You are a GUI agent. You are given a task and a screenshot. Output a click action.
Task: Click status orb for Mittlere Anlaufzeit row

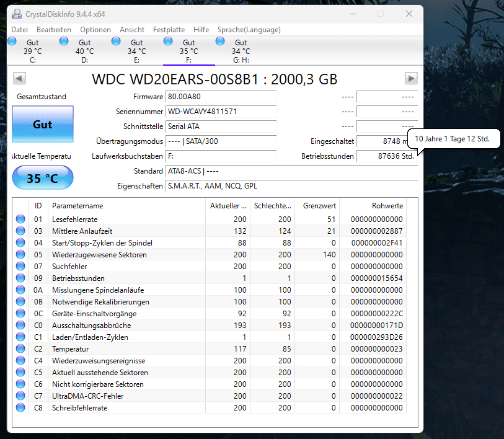(20, 231)
